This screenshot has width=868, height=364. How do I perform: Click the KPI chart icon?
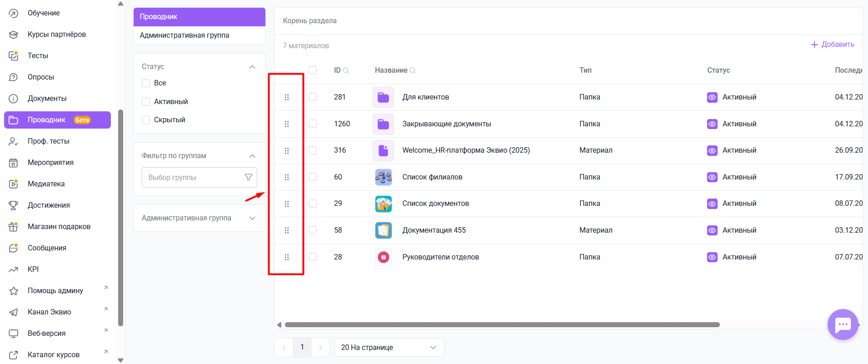point(14,269)
